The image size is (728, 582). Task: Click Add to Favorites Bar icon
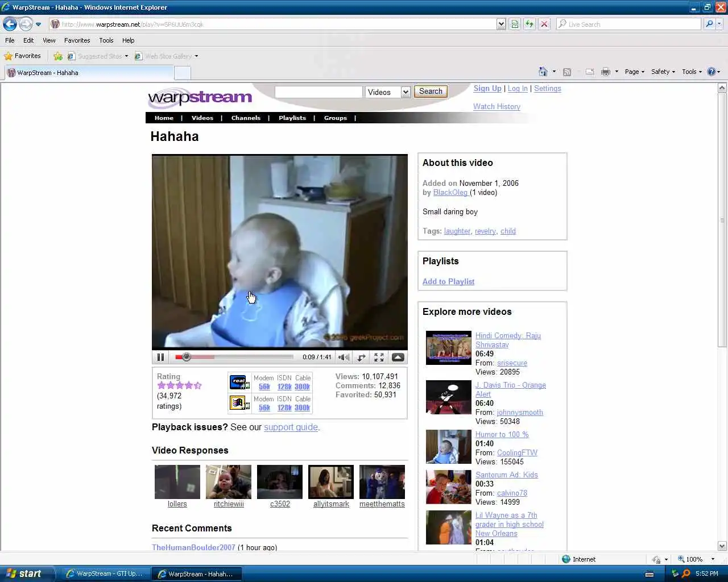(58, 56)
